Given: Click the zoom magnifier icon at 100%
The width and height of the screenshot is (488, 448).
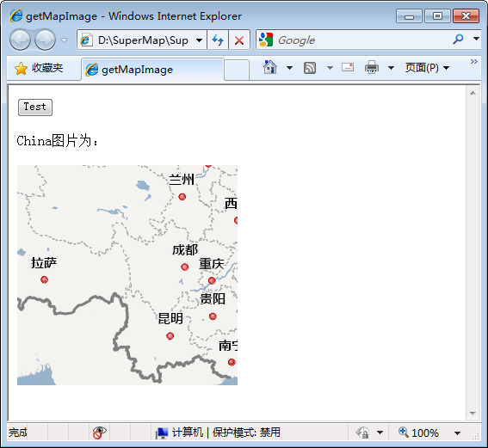Looking at the screenshot, I should (x=404, y=432).
